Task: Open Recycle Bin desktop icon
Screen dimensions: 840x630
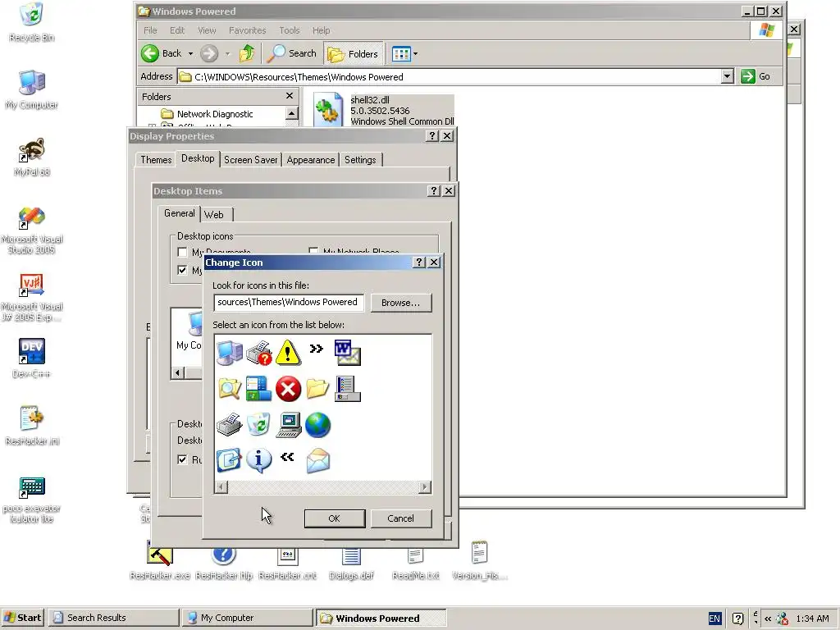Action: [32, 22]
